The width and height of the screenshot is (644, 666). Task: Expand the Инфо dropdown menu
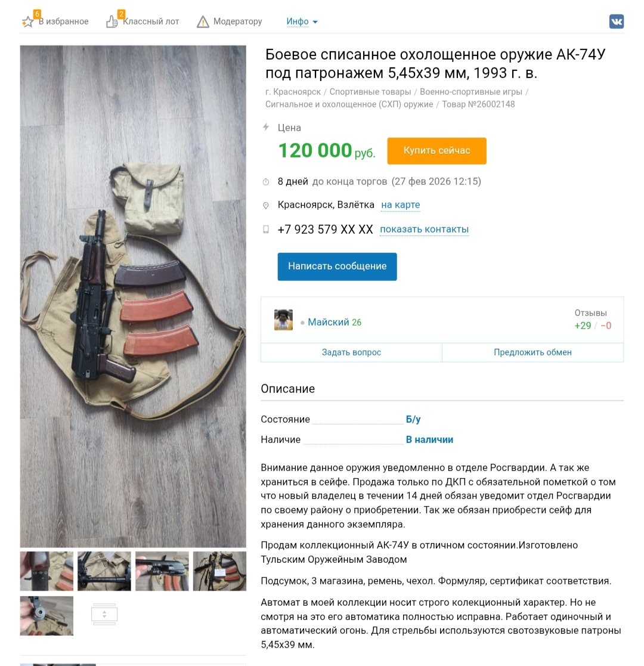(302, 21)
